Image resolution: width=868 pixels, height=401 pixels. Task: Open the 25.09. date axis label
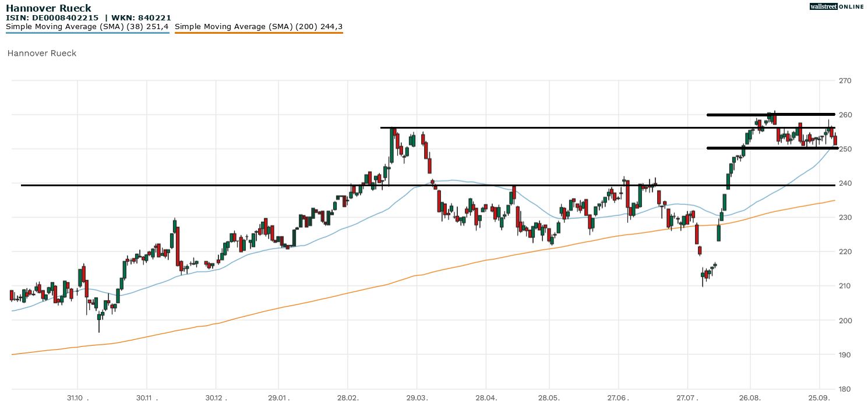click(x=818, y=399)
